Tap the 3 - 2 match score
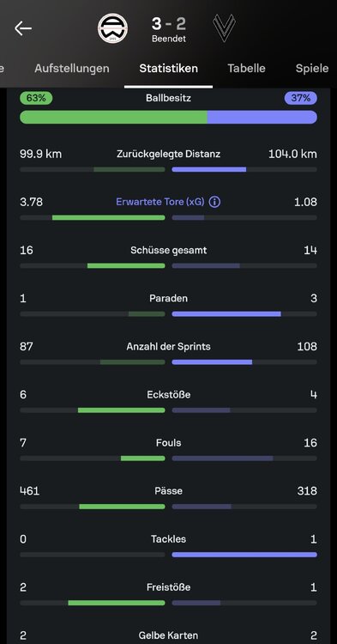Image resolution: width=337 pixels, height=644 pixels. [x=168, y=24]
